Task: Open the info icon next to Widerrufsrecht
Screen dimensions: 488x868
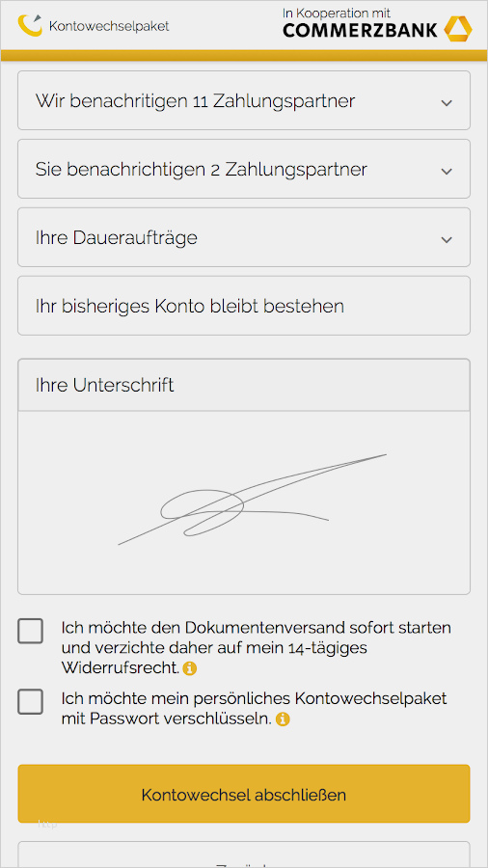Action: pos(190,668)
